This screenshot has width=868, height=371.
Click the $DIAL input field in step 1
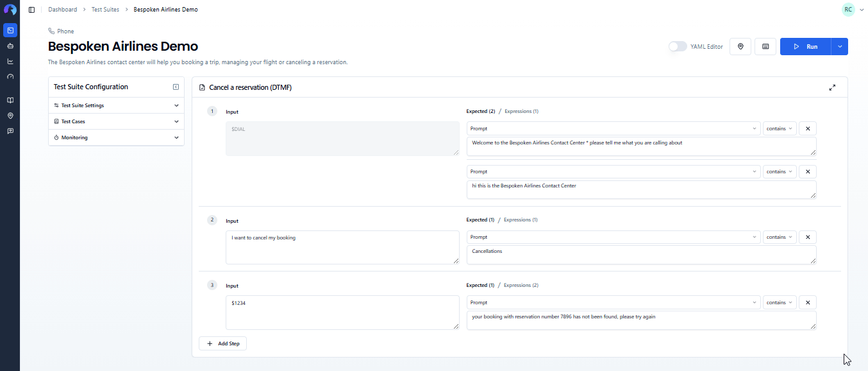point(342,138)
